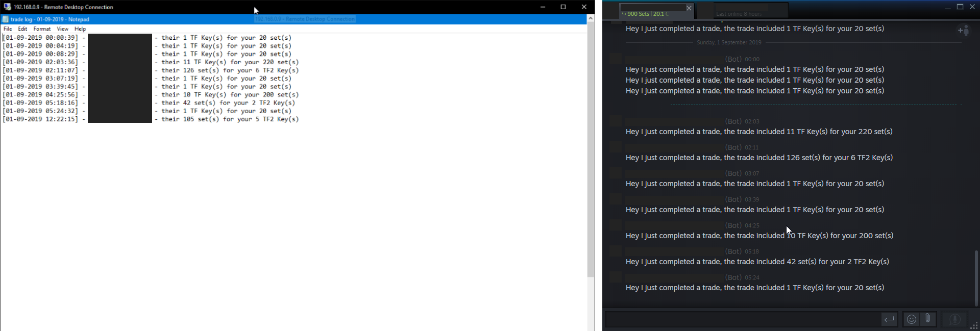Click the Remote Desktop Connection icon in the title bar
Image resolution: width=980 pixels, height=331 pixels.
tap(7, 7)
